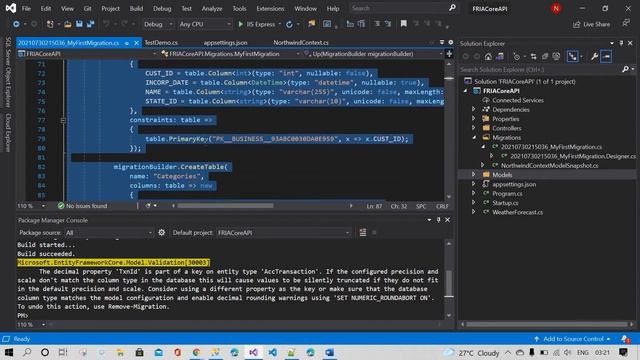Open the Up(MigrationBuilder) member dropdown
Screen dimensions: 640x360
[373, 53]
